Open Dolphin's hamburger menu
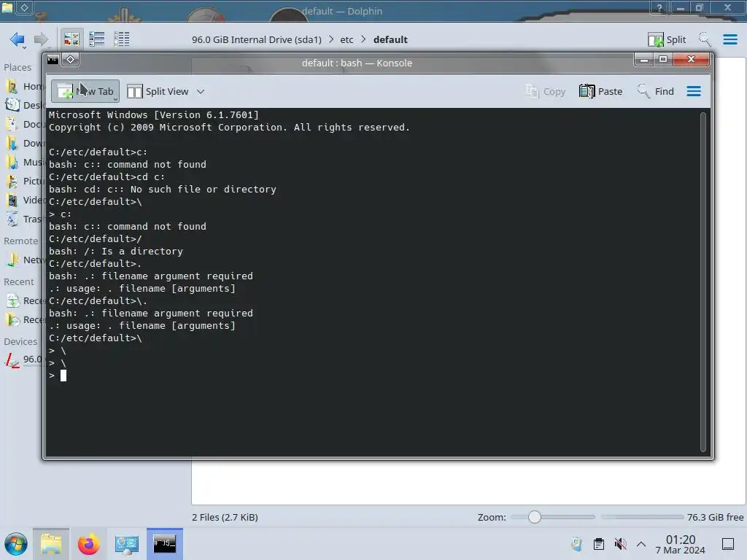747x560 pixels. point(729,39)
